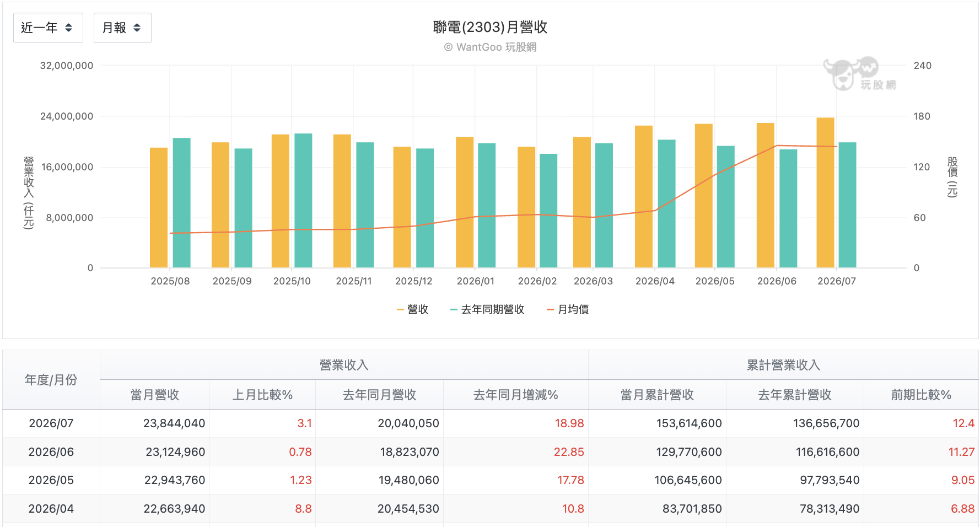This screenshot has width=980, height=527.
Task: Toggle the 營收 legend series
Action: coord(412,310)
